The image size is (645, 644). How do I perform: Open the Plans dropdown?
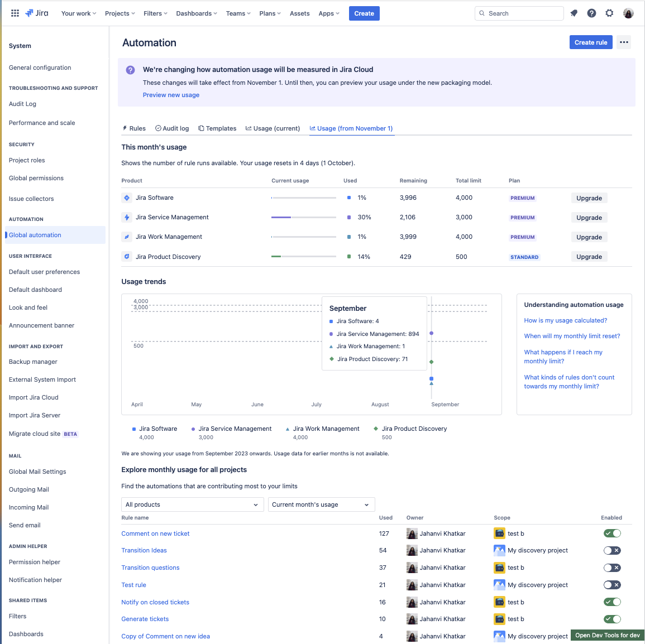point(270,13)
